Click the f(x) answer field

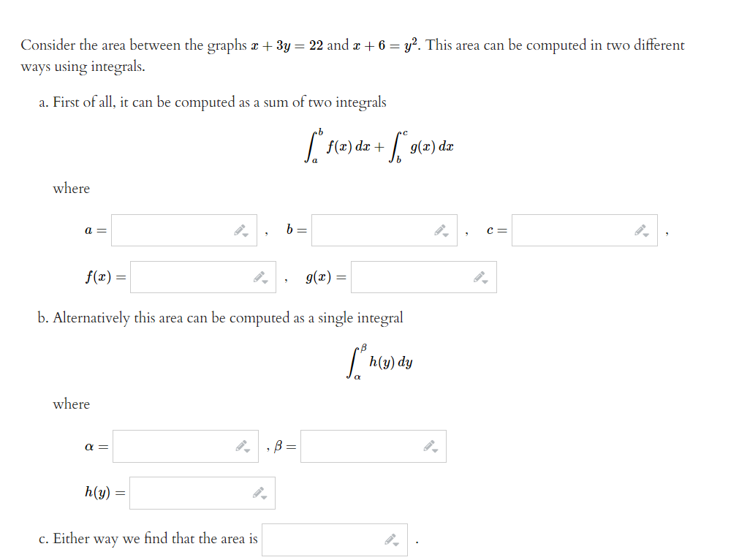coord(190,276)
